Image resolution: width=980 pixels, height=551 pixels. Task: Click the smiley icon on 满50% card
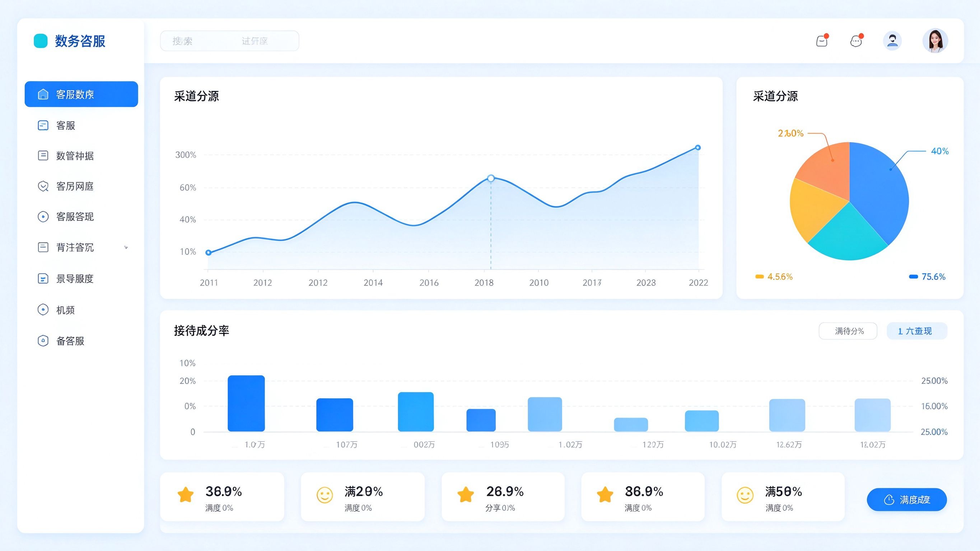(x=745, y=495)
